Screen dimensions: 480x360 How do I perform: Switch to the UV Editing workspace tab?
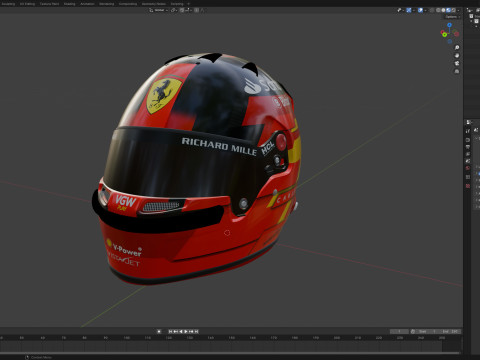[x=27, y=4]
